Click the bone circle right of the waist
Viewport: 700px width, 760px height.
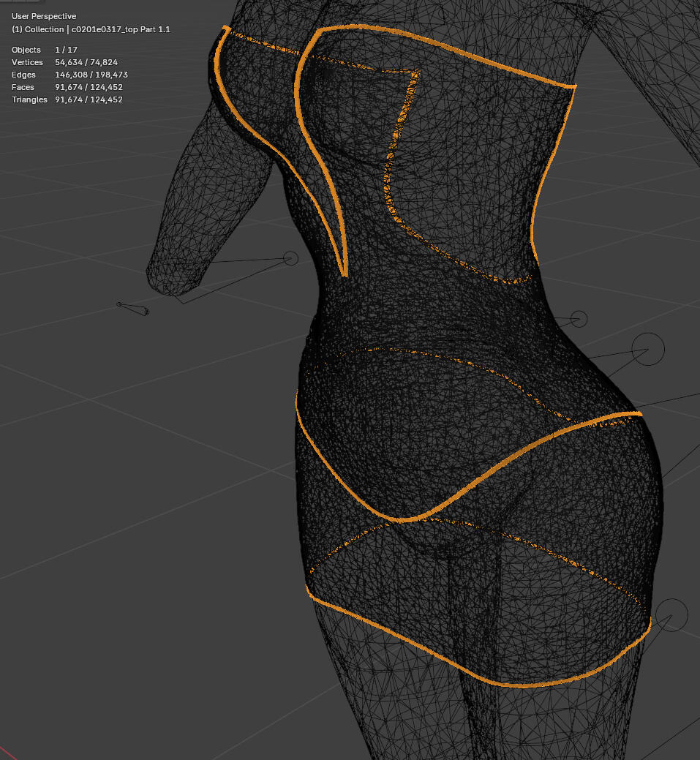pyautogui.click(x=580, y=317)
